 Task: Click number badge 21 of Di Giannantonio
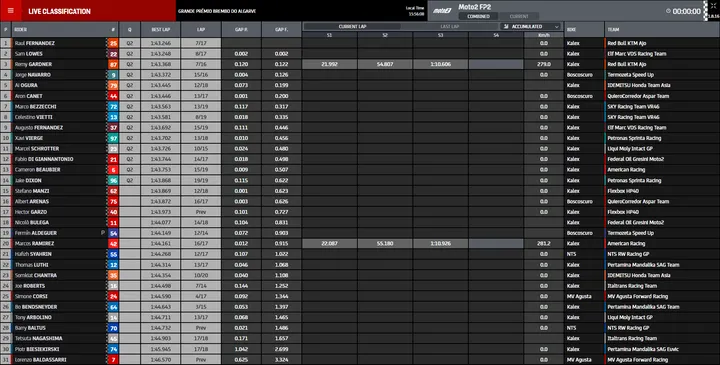(x=113, y=159)
